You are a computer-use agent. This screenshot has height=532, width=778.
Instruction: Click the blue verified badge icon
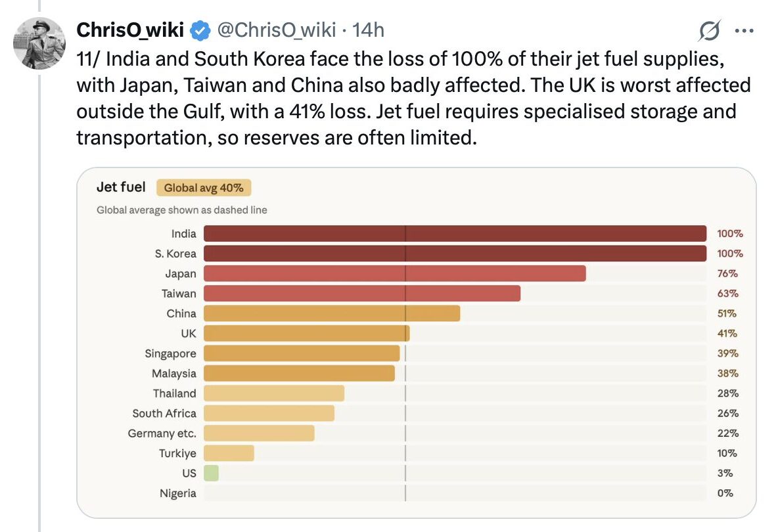pos(200,30)
